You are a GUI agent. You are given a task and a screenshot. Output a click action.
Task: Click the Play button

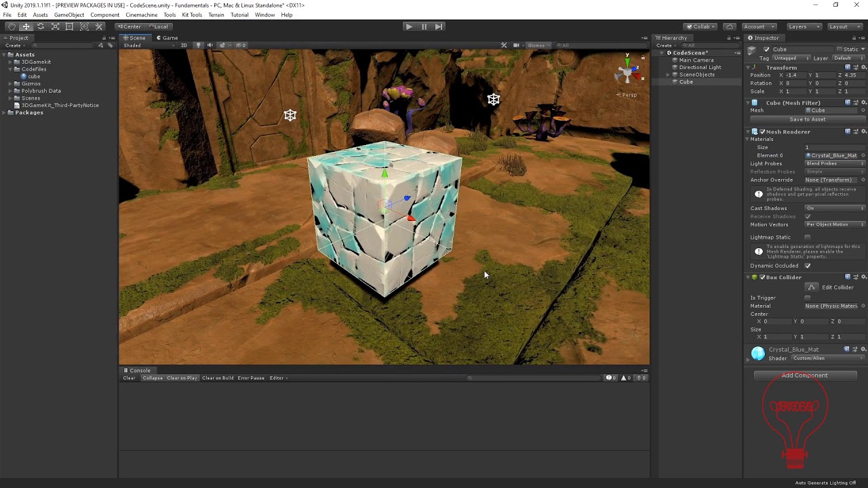pyautogui.click(x=409, y=26)
